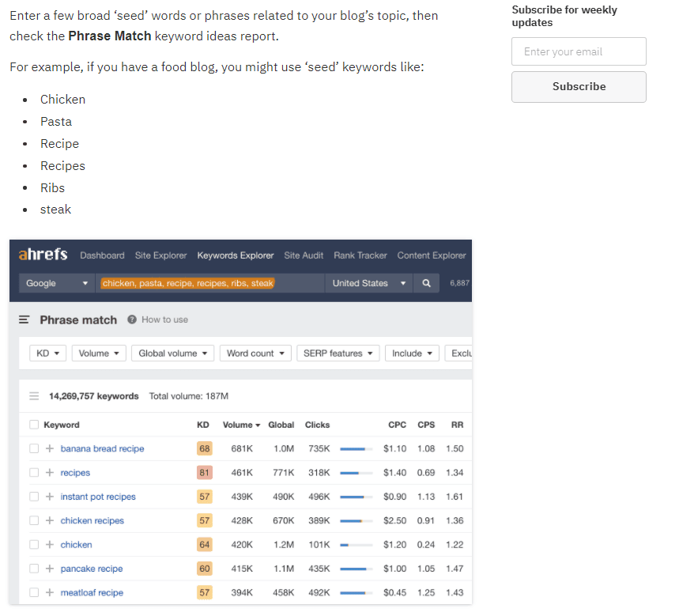Click the Subscribe button
The height and width of the screenshot is (616, 679).
579,86
